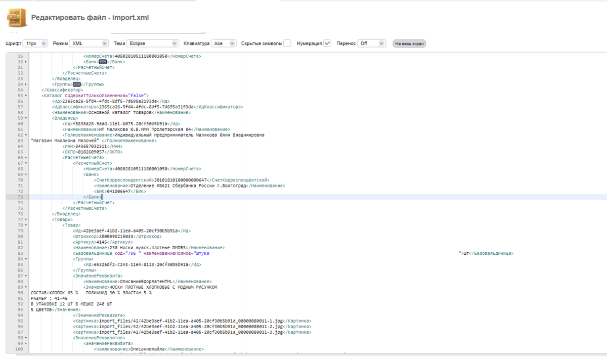Click the folded-code marker inside the Группы tag on line 24

tap(77, 84)
